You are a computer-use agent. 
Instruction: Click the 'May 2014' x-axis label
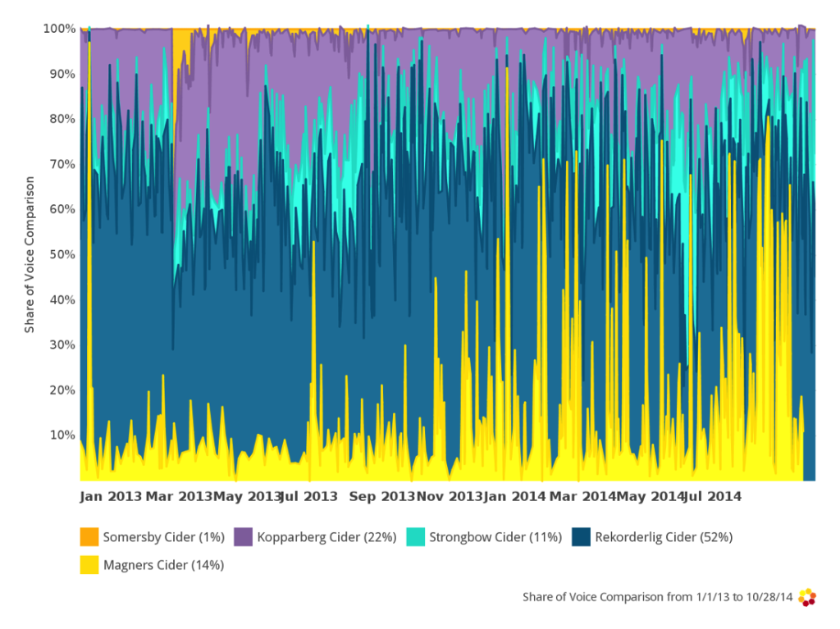coord(651,497)
